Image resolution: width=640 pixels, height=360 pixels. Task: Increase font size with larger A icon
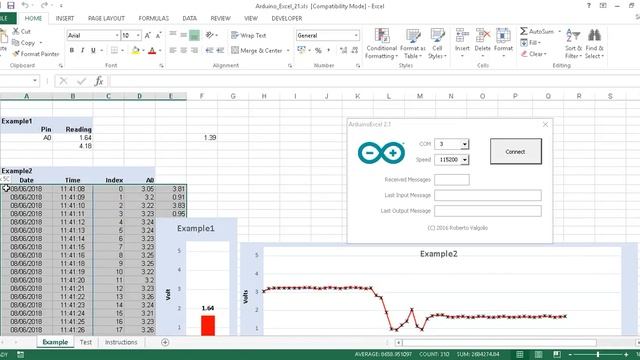148,36
